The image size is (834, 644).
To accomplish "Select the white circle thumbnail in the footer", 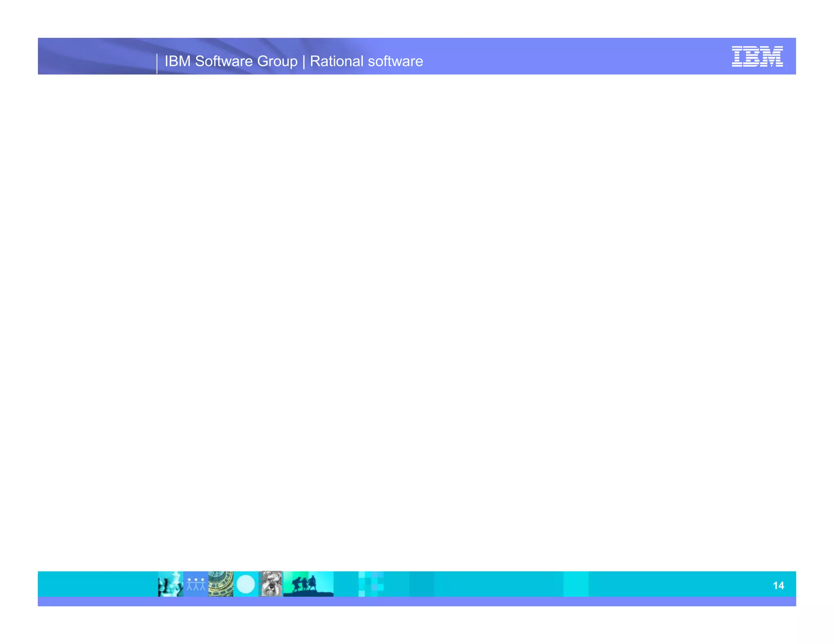I will click(246, 584).
